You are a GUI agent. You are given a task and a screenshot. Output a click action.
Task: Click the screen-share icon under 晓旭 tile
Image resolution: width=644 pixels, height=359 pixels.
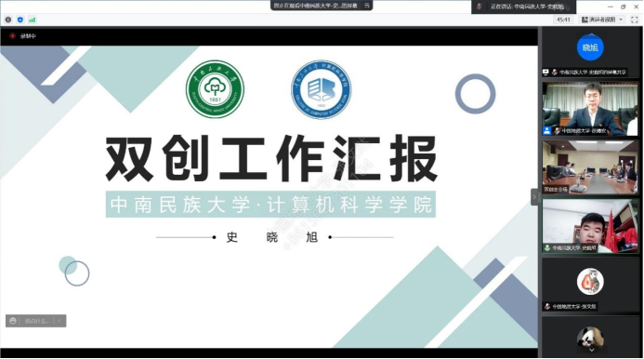pos(545,72)
